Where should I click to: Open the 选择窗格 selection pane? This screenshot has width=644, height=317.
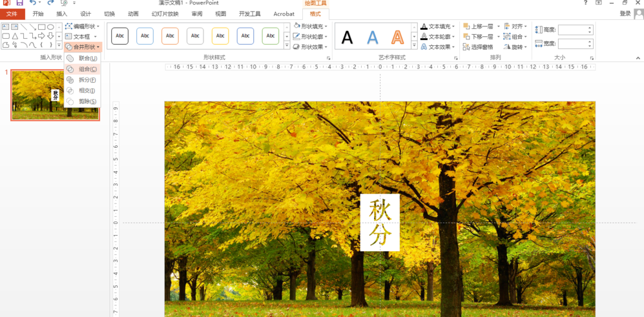click(479, 47)
